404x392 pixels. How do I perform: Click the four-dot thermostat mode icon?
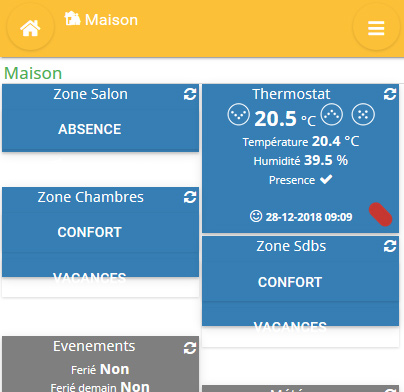click(x=363, y=114)
